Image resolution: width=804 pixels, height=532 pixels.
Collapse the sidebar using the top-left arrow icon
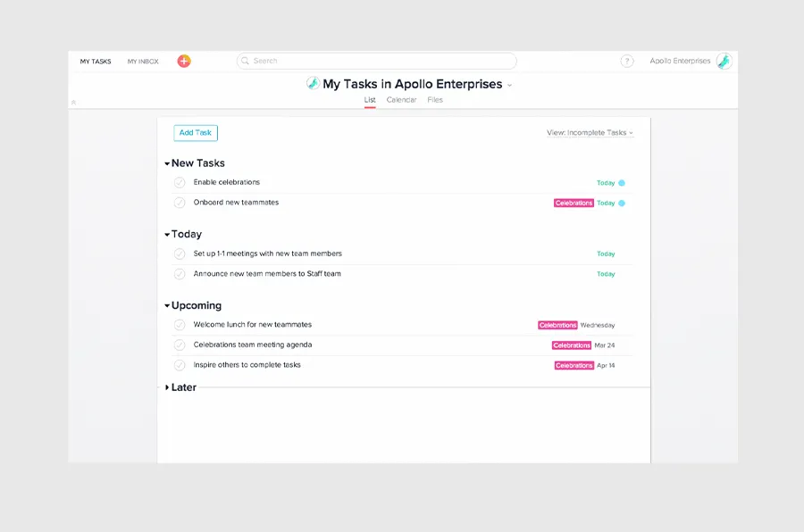tap(74, 102)
